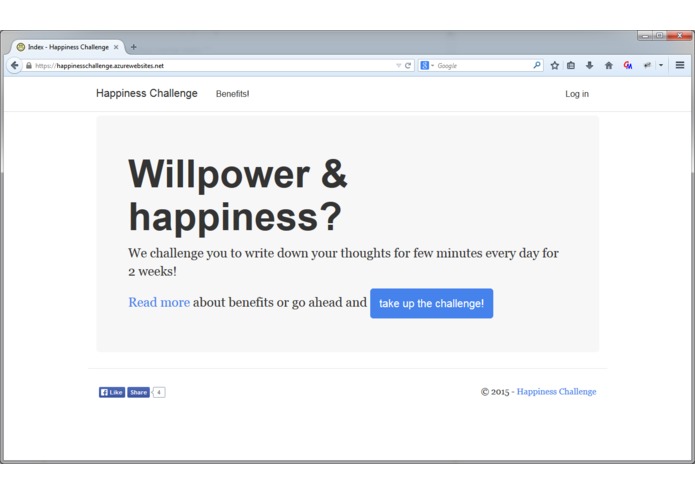Click the Log in link
The width and height of the screenshot is (695, 494).
pyautogui.click(x=577, y=94)
